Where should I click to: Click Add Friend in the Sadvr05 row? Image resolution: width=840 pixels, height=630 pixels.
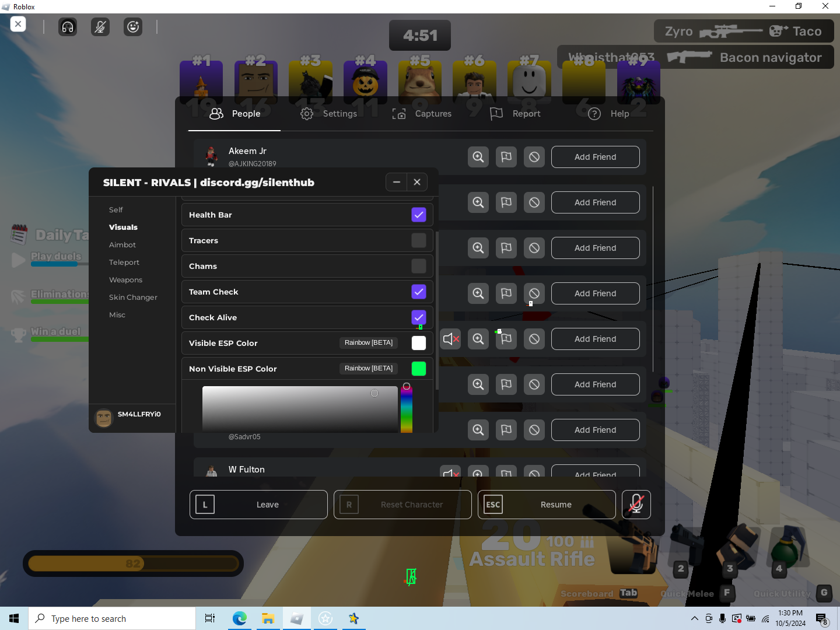(595, 430)
